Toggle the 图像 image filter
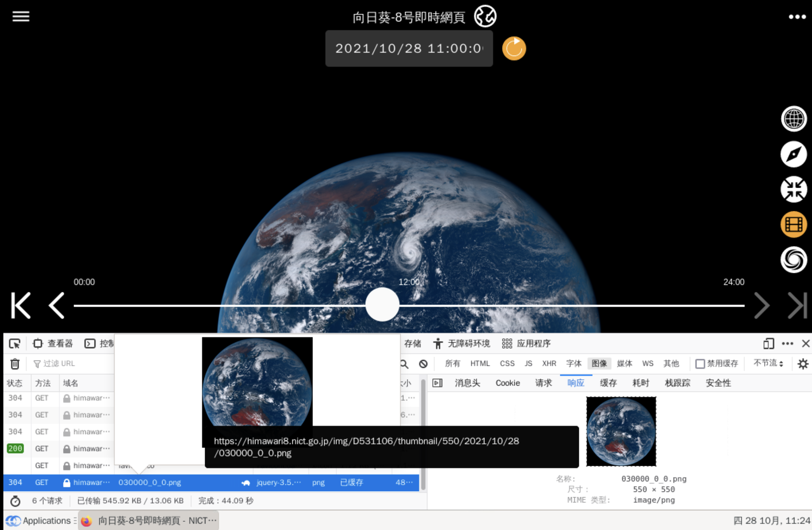 (x=599, y=364)
